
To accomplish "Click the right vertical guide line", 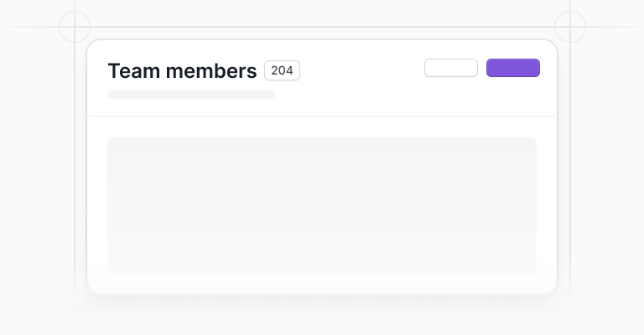I will click(x=570, y=164).
